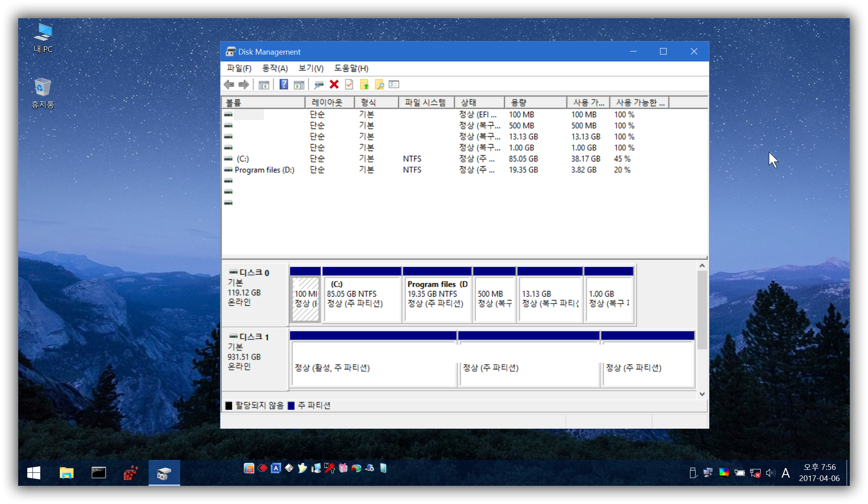Open File Explorer from the taskbar

click(x=66, y=473)
